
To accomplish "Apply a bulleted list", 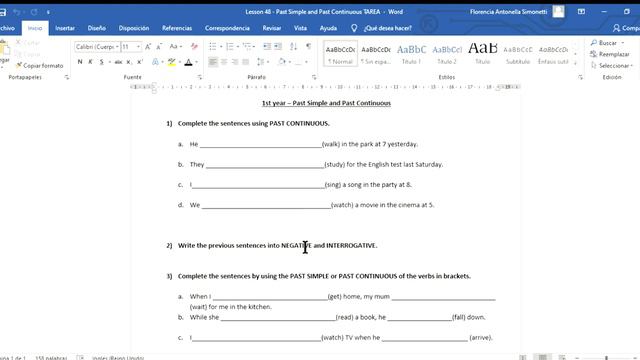I will [213, 47].
